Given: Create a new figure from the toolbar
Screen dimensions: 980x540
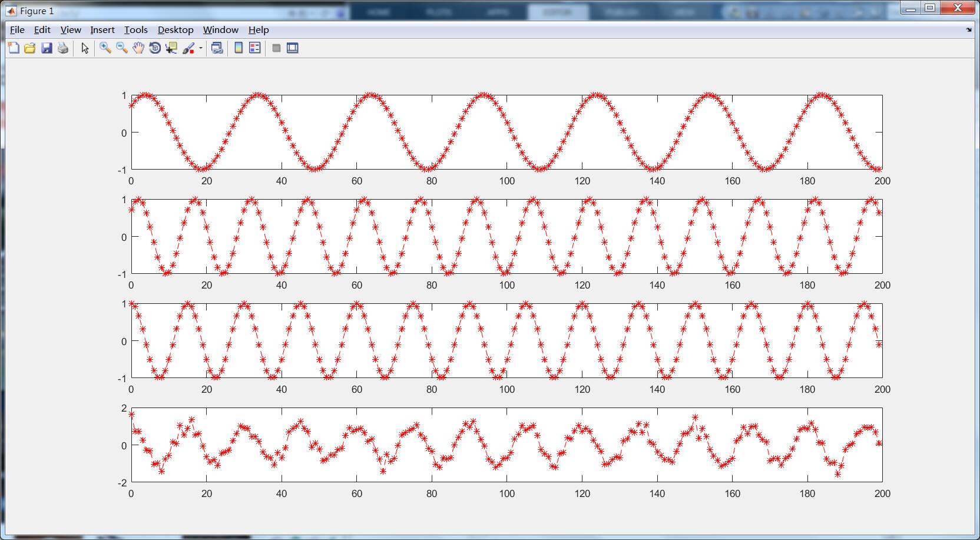Looking at the screenshot, I should (x=14, y=48).
